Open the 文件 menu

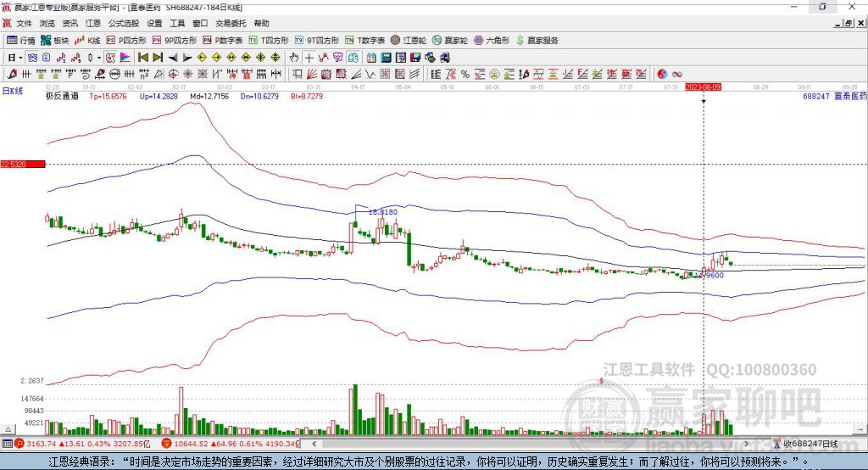tap(25, 23)
